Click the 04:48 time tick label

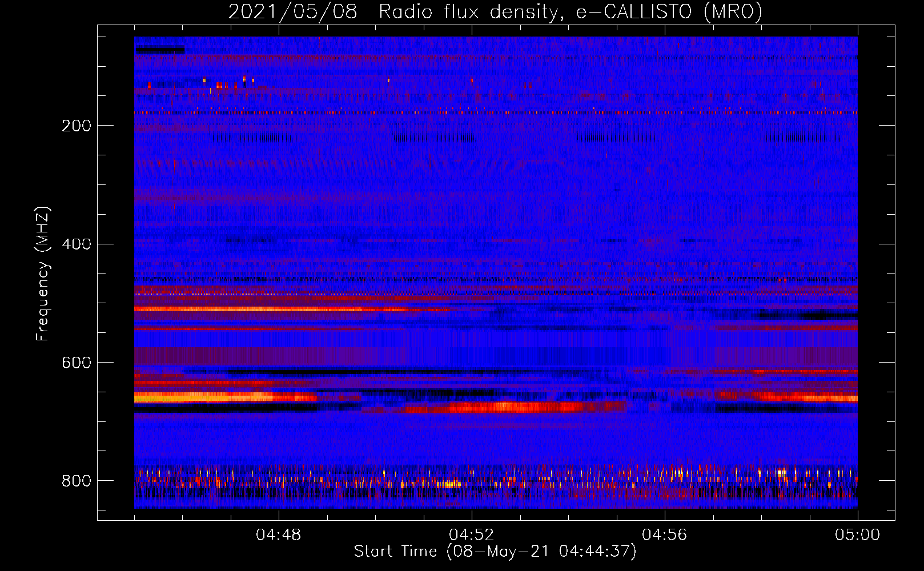(279, 535)
